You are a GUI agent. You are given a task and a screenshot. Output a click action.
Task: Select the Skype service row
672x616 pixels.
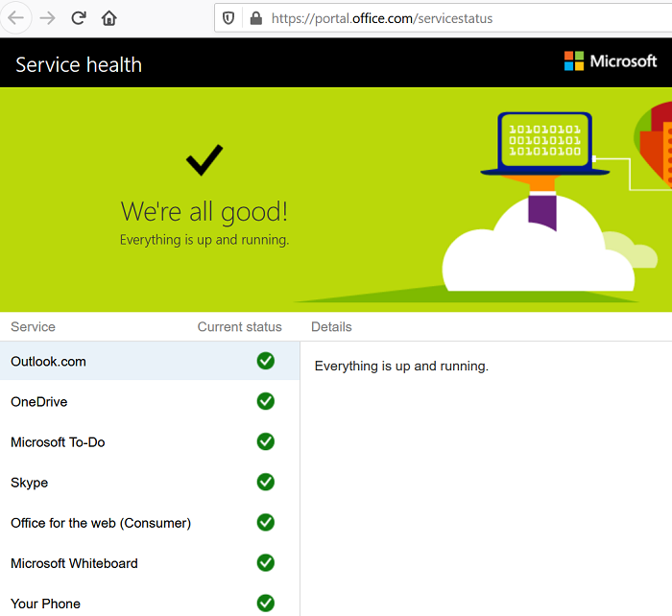click(x=150, y=482)
